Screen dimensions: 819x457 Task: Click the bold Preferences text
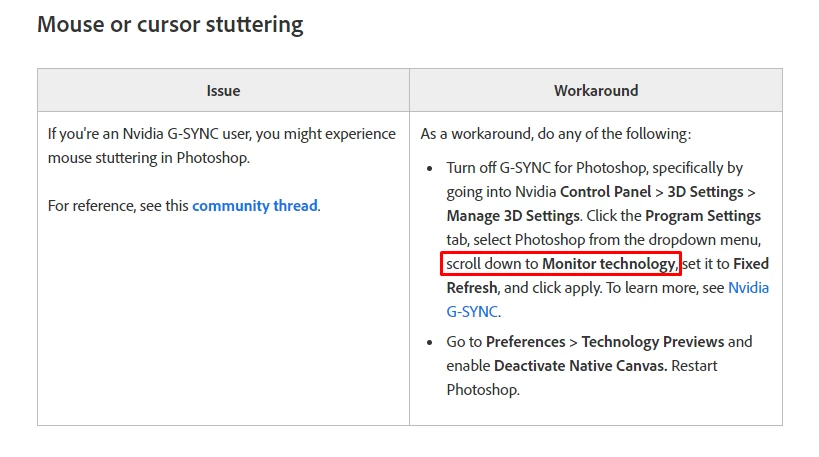527,341
